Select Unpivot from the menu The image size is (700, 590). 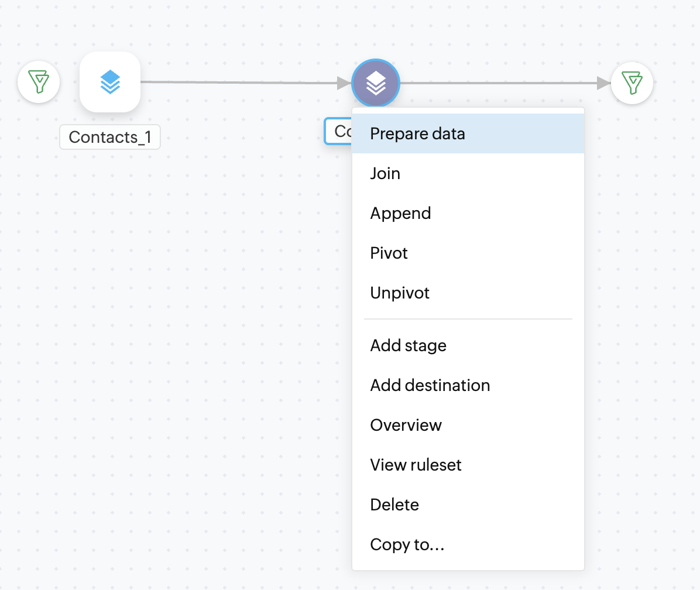click(400, 293)
